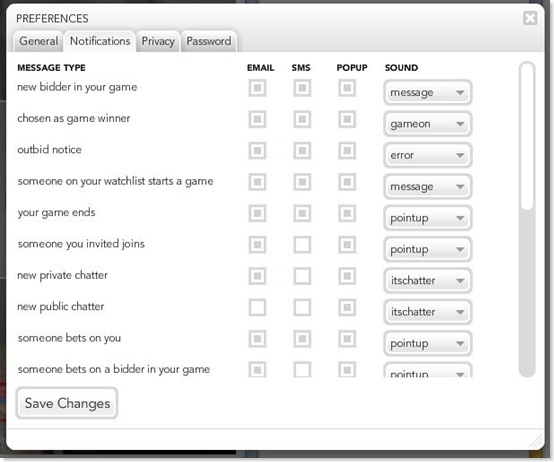
Task: Uncheck POPUP for your game ends
Action: (x=347, y=213)
